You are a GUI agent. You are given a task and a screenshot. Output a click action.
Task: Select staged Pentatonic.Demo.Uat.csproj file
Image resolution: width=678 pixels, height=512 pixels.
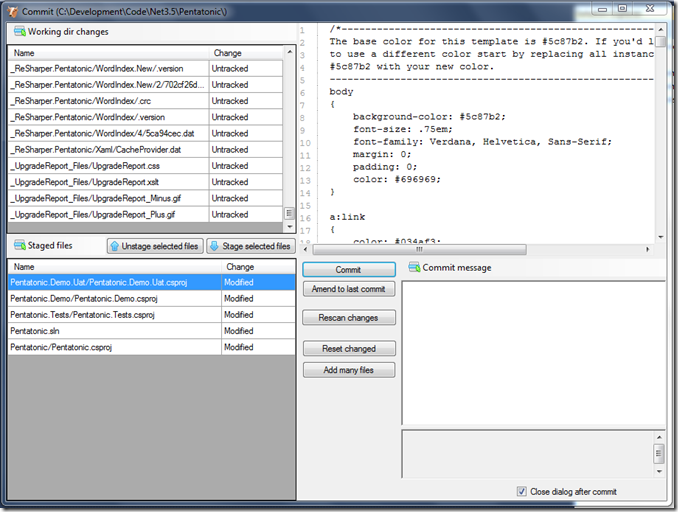coord(152,282)
